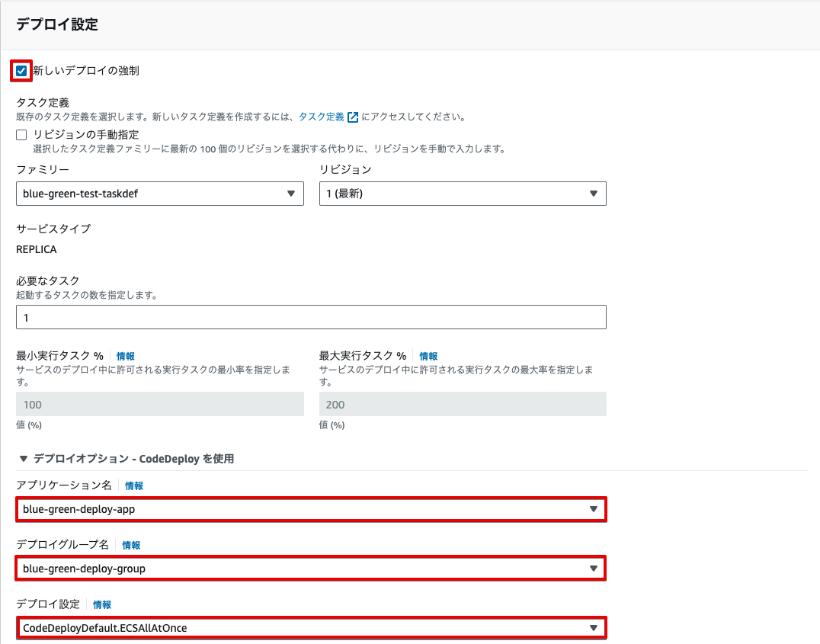
Task: Enable リビジョンの手動指定 checkbox
Action: click(21, 135)
